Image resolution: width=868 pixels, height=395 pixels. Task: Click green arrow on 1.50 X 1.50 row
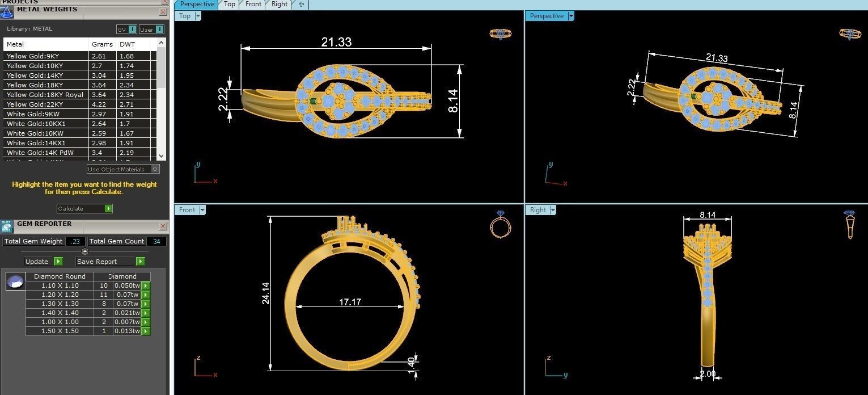tap(146, 331)
